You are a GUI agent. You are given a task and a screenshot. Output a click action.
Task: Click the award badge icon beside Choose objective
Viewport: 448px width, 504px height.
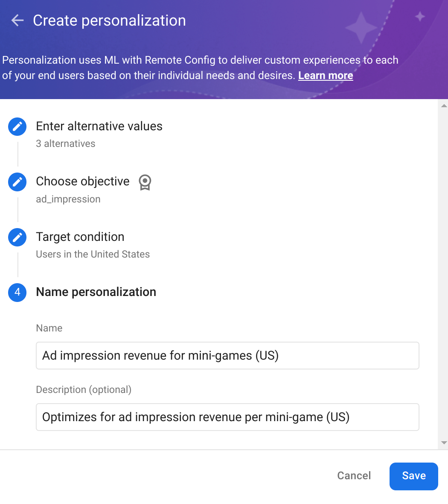(x=145, y=182)
